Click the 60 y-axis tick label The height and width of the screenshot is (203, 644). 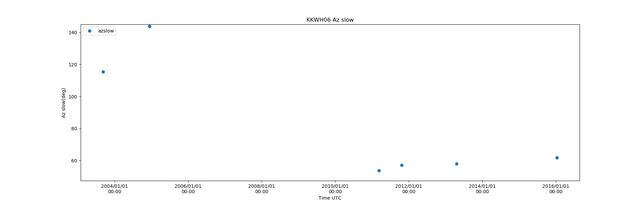coord(74,161)
